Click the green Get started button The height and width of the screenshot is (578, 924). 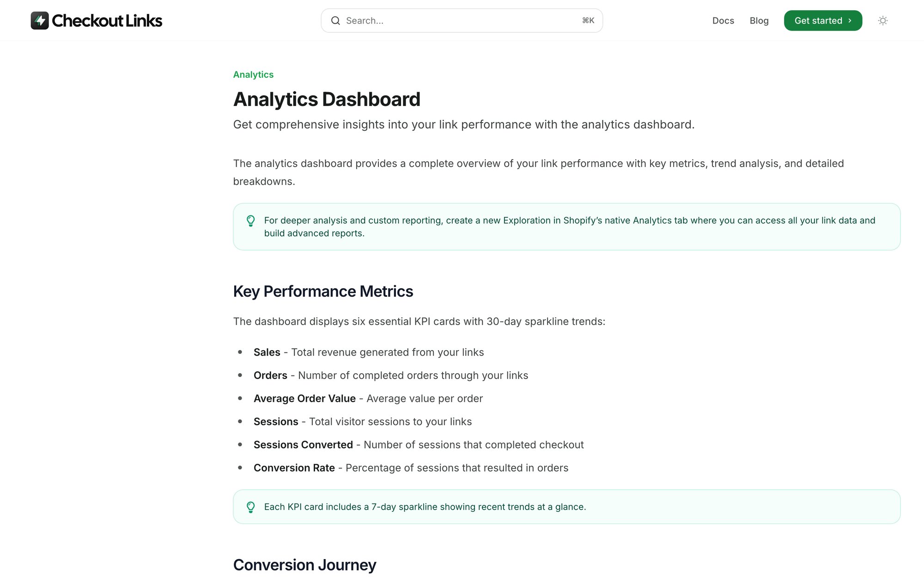point(823,21)
